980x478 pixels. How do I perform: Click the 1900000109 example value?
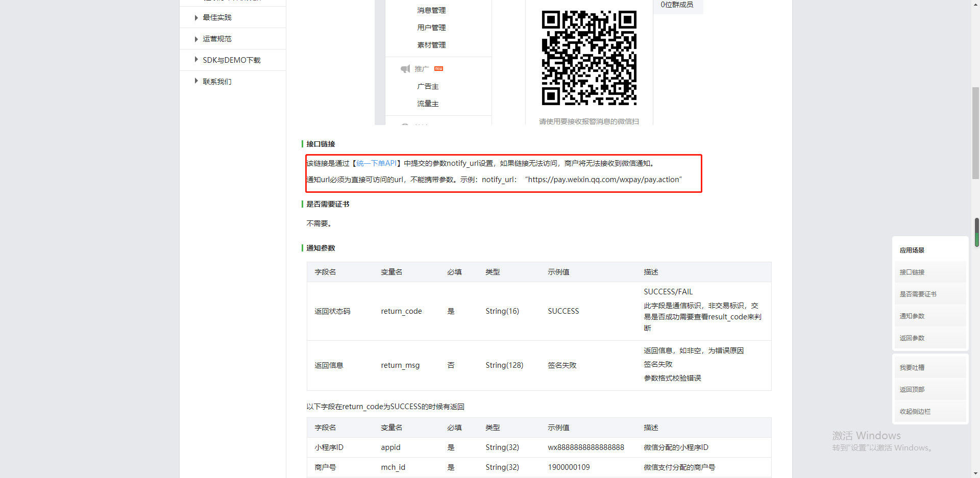[569, 467]
